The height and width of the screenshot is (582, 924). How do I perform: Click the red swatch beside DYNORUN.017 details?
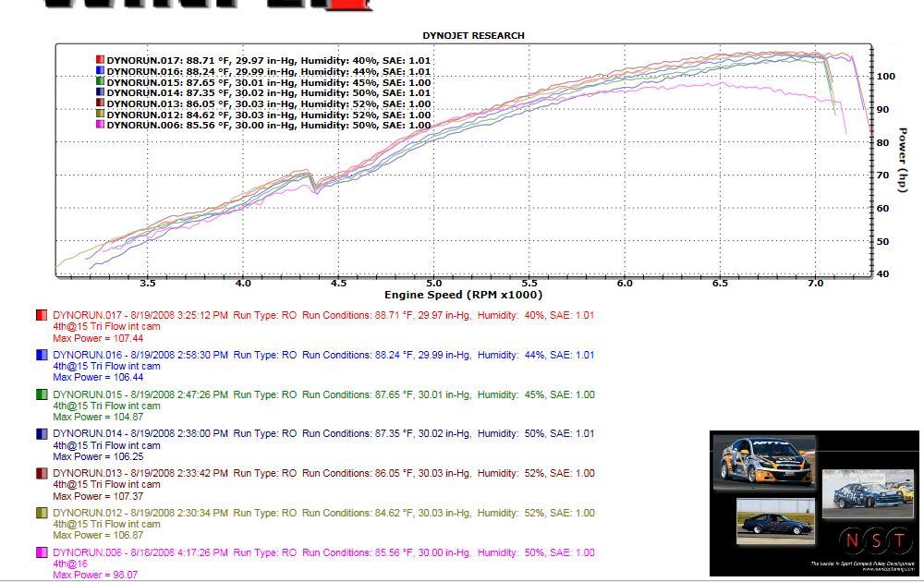[42, 316]
